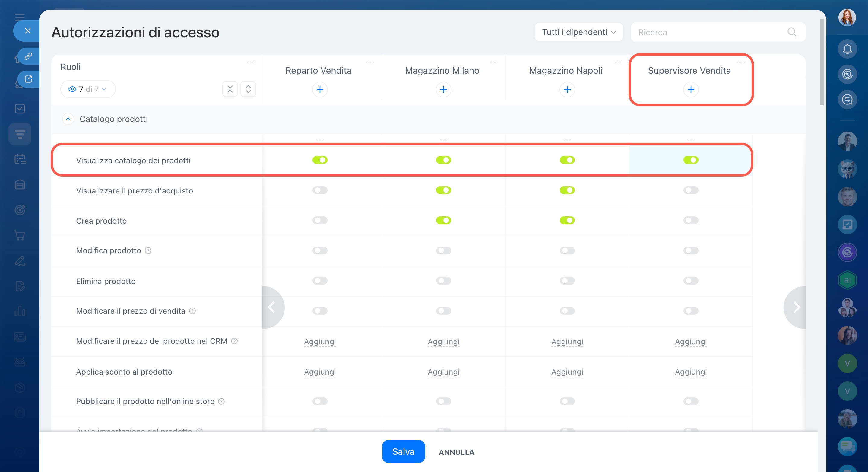The height and width of the screenshot is (472, 868).
Task: Click Aggiungi for Applica sconto, Magazzino Milano
Action: coord(443,372)
